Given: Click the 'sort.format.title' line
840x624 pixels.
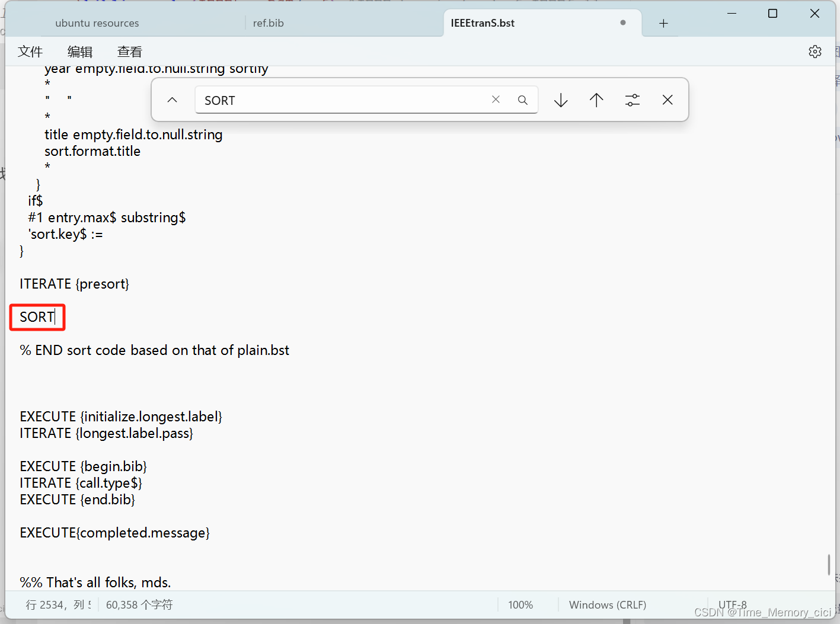Looking at the screenshot, I should point(92,151).
